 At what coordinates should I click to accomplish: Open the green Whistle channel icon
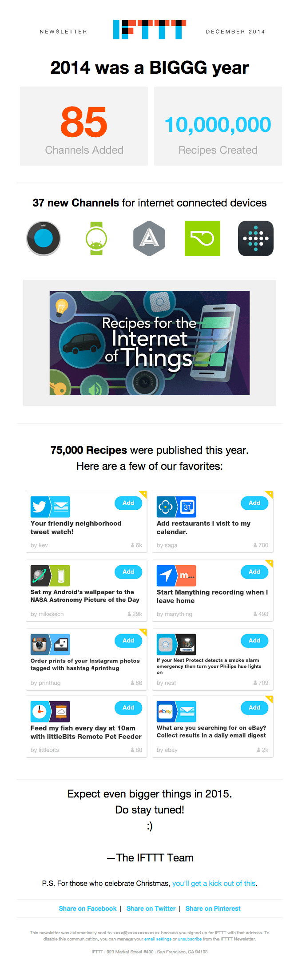click(x=203, y=238)
